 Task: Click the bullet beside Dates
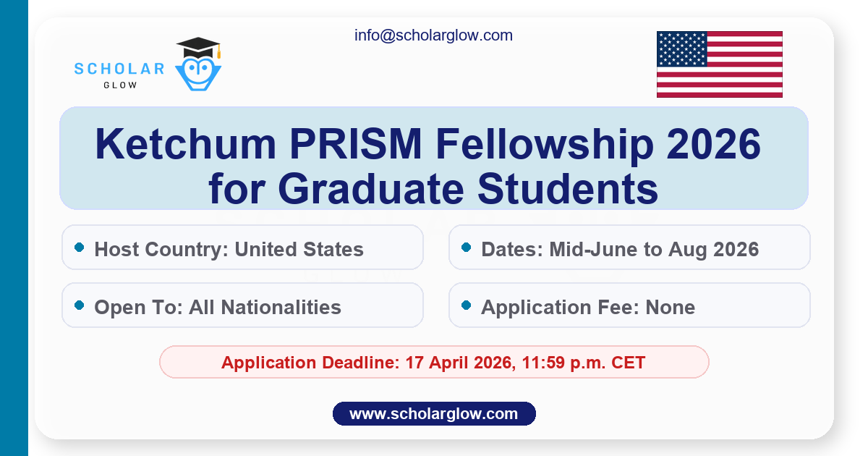pos(466,248)
